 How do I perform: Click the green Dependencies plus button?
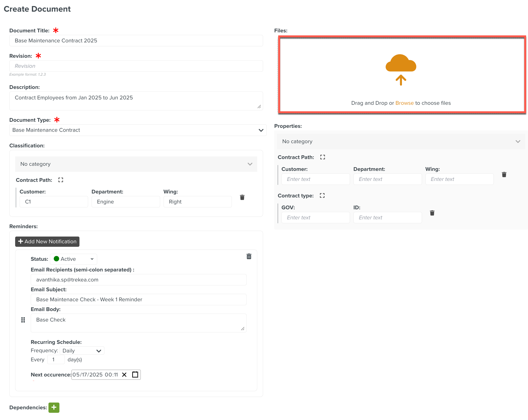[x=54, y=407]
